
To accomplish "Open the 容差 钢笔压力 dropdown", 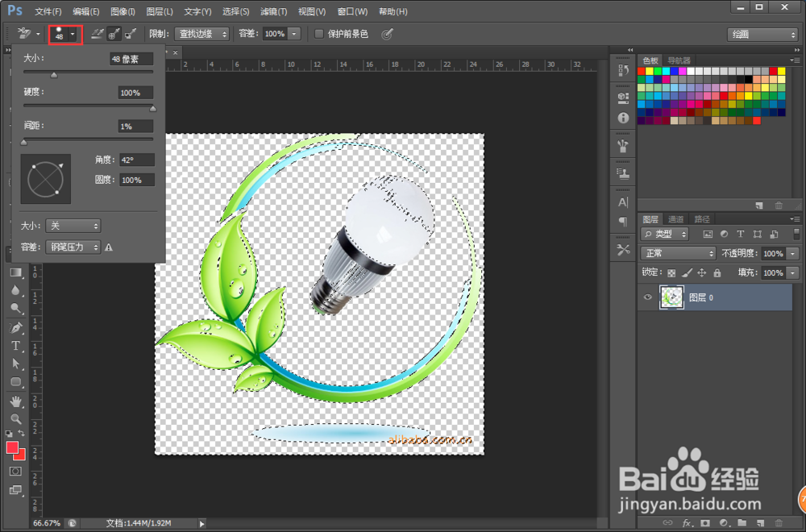I will (x=73, y=247).
